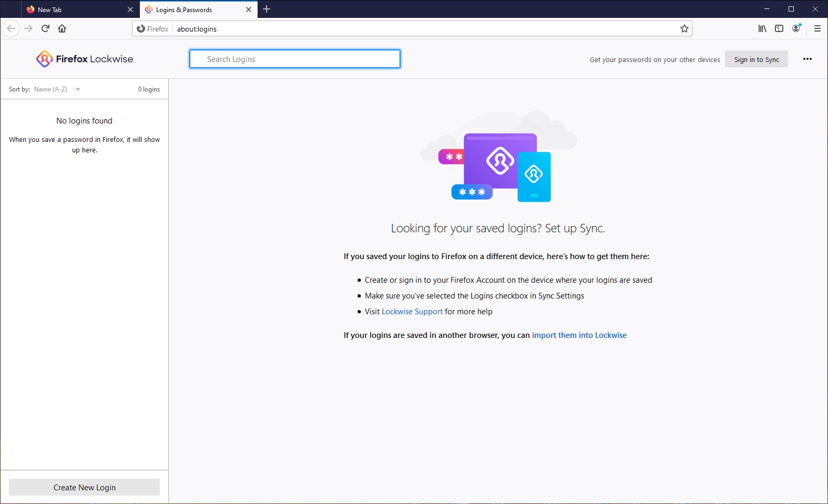This screenshot has height=504, width=828.
Task: Minimize the Firefox window
Action: click(x=767, y=9)
